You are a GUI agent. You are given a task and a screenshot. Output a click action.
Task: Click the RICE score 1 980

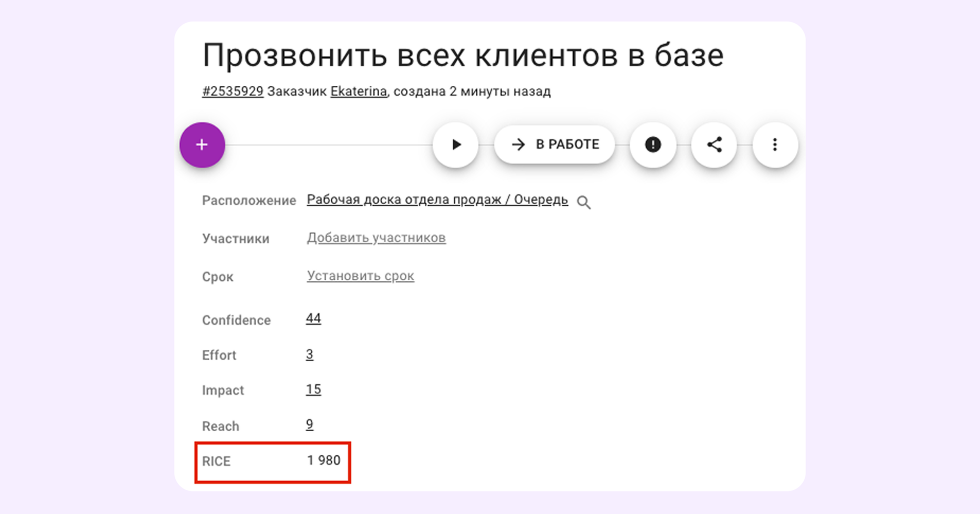coord(323,461)
